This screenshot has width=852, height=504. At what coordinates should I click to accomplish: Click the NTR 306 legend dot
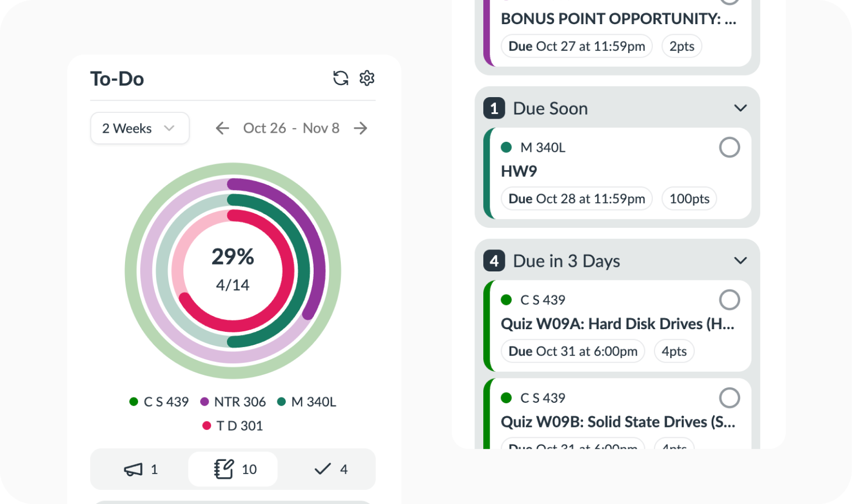click(205, 402)
